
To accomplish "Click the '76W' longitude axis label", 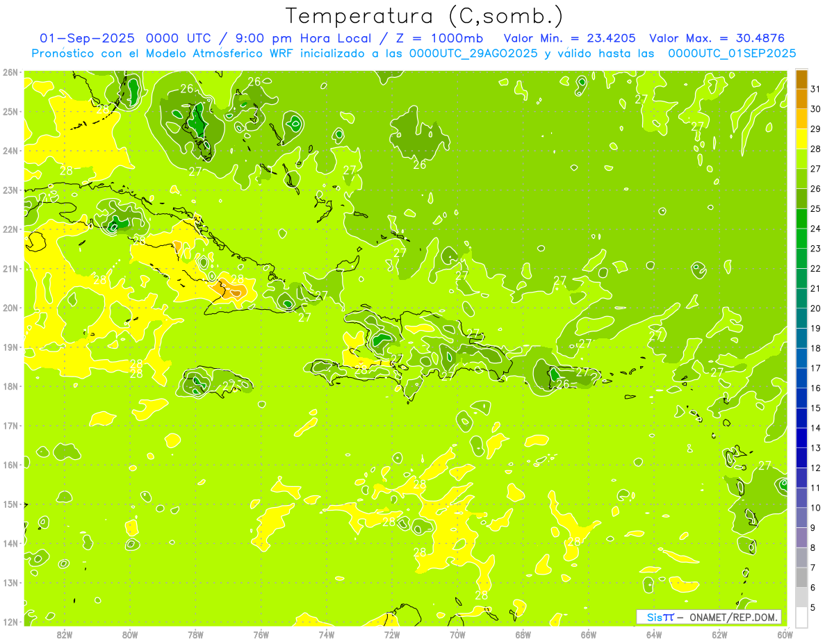I will pos(261,634).
